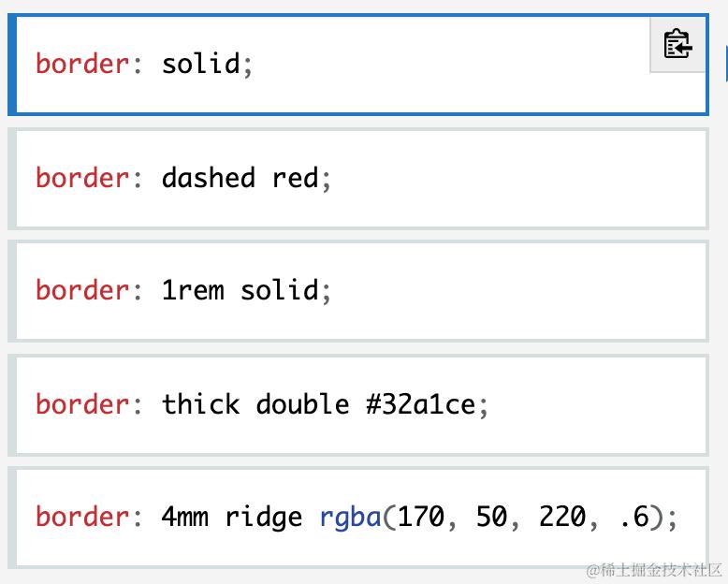Click the #32a1ce hex color value
This screenshot has width=728, height=584.
pos(421,404)
